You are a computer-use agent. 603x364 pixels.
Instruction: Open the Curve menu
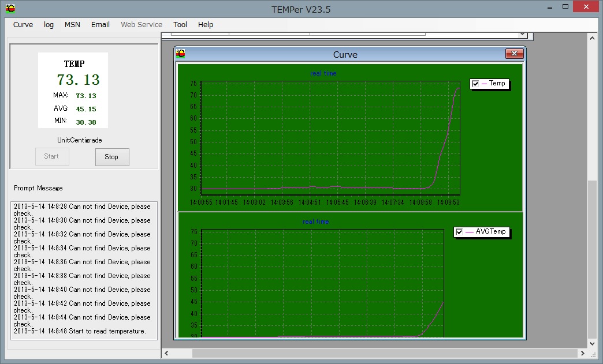point(23,25)
